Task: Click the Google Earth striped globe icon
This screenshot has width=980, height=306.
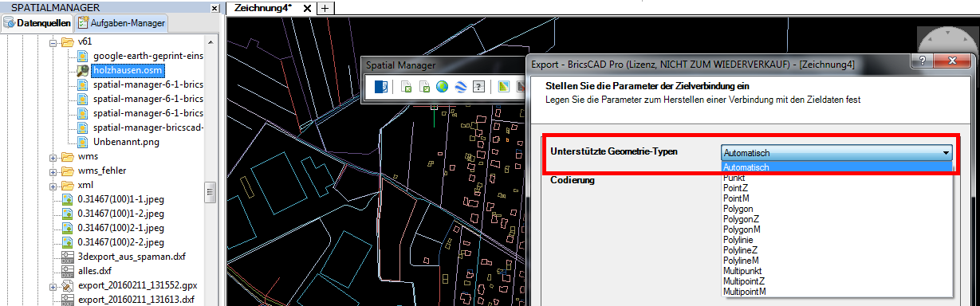Action: (x=460, y=87)
